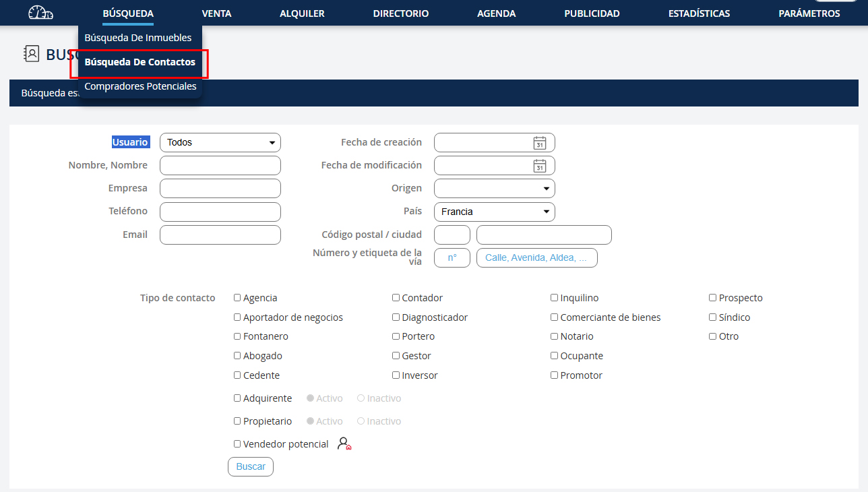Expand the Usuario dropdown showing Todos
Screen dimensions: 868x492
pos(220,143)
